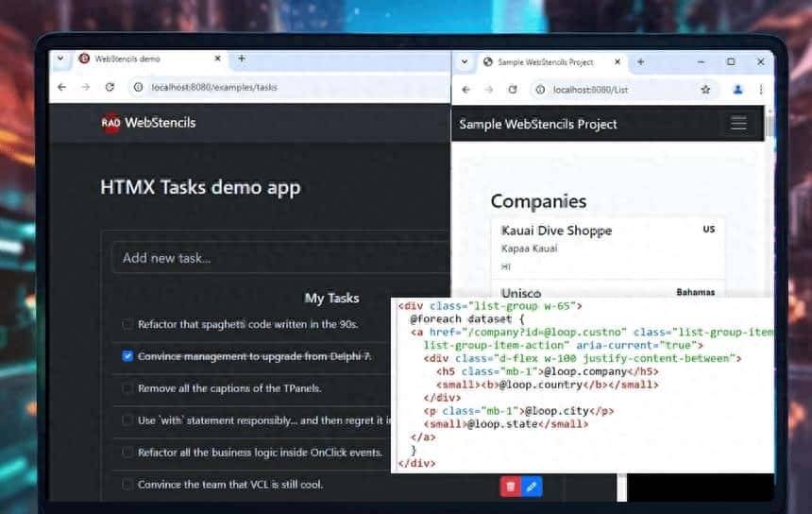Open the Unisco company item

(x=607, y=290)
